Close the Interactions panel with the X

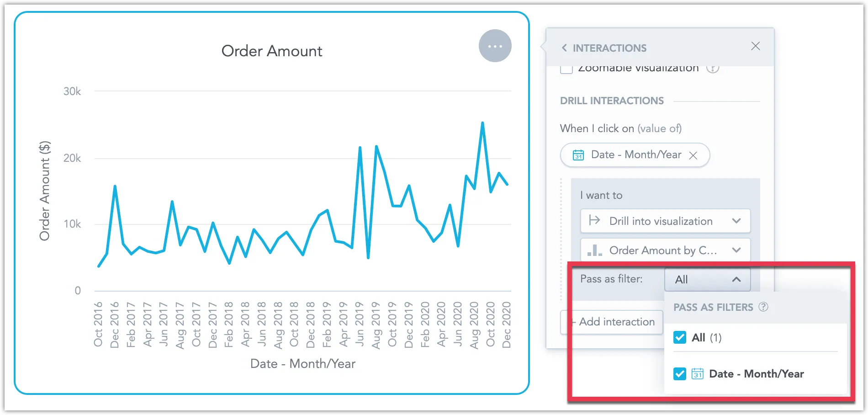(x=756, y=46)
